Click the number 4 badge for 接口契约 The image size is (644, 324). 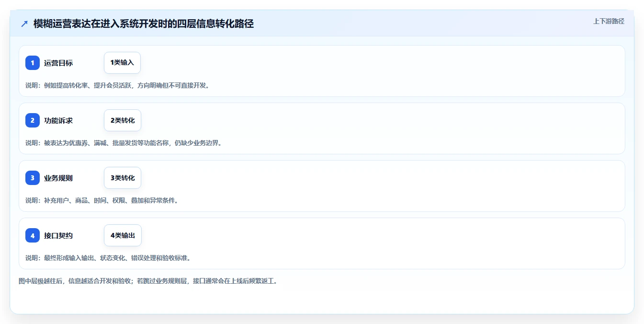click(33, 235)
